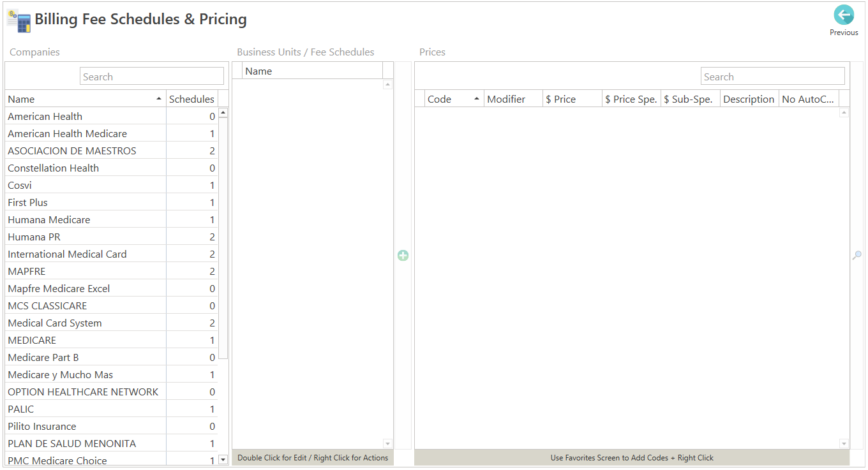Viewport: 868px width, 470px height.
Task: Click the $ Price column header
Action: click(572, 99)
